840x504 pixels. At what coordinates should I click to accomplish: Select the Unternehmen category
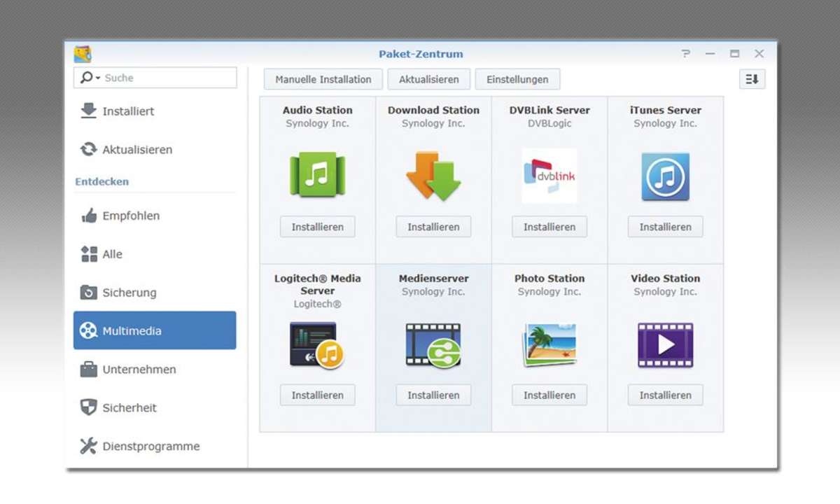click(x=155, y=369)
